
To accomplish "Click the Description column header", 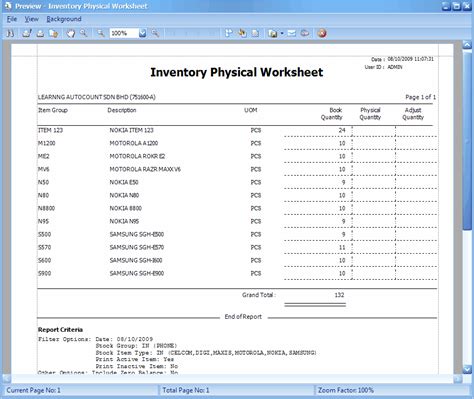I will 122,110.
